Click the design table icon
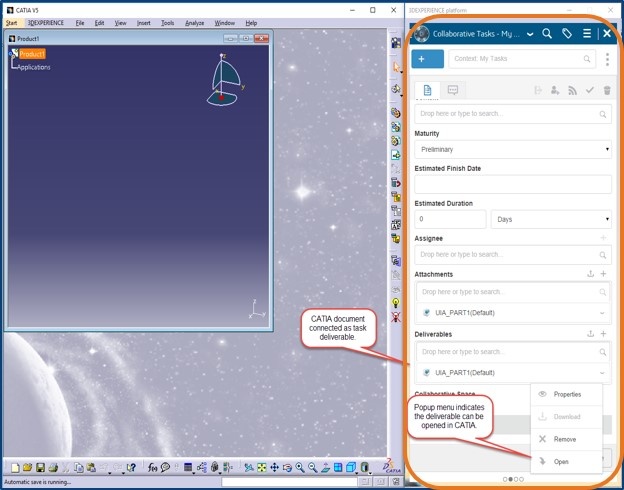The image size is (624, 490). [x=188, y=467]
